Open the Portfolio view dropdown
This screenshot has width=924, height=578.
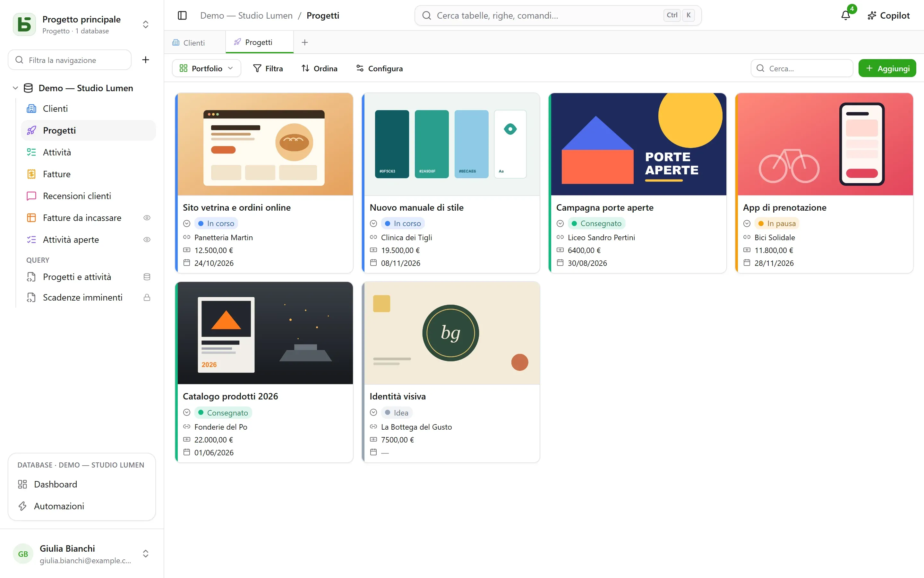coord(207,68)
